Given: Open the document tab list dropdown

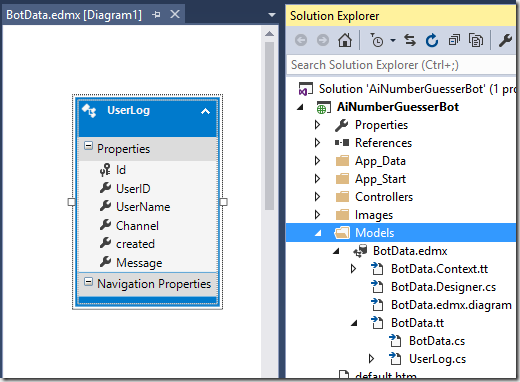Looking at the screenshot, I should 272,15.
